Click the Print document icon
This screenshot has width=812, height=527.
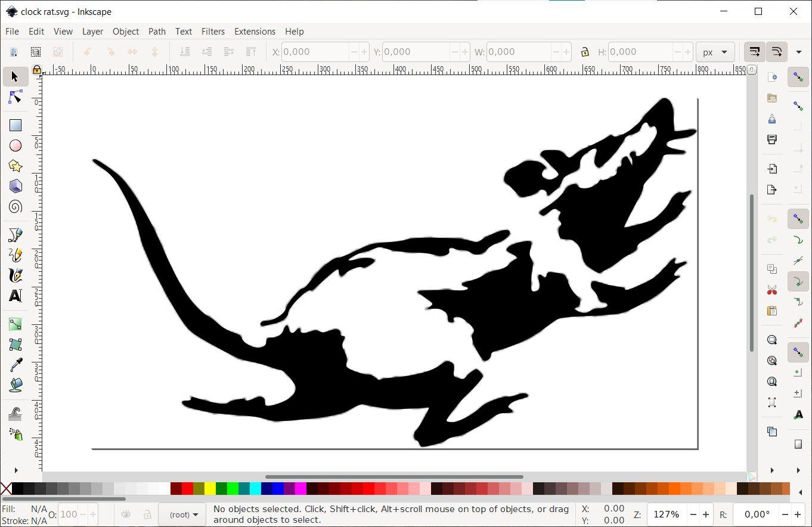(772, 139)
